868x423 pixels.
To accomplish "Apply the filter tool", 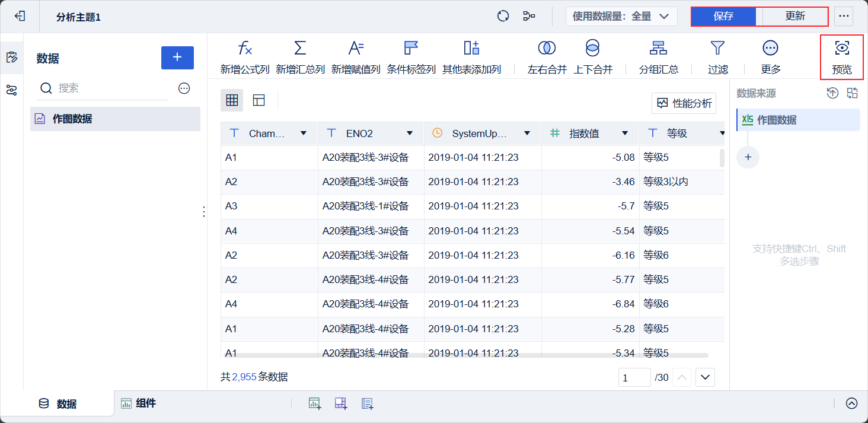I will point(717,58).
